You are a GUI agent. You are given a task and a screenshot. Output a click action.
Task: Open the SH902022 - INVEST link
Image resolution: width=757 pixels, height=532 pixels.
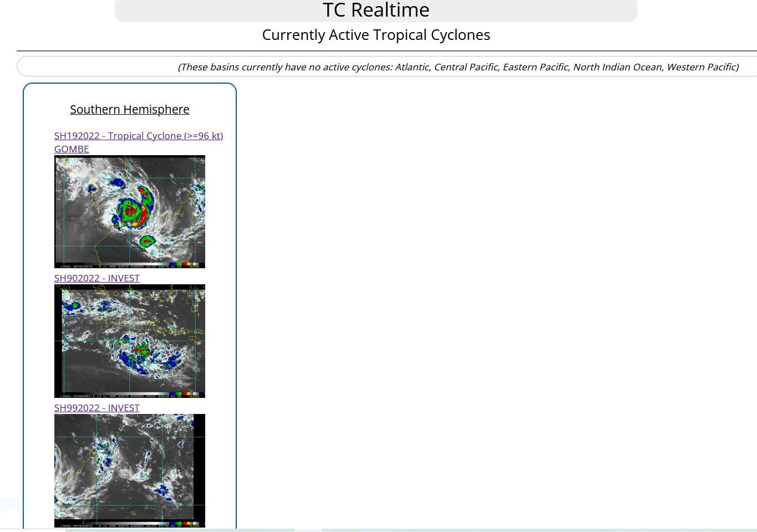pyautogui.click(x=96, y=278)
